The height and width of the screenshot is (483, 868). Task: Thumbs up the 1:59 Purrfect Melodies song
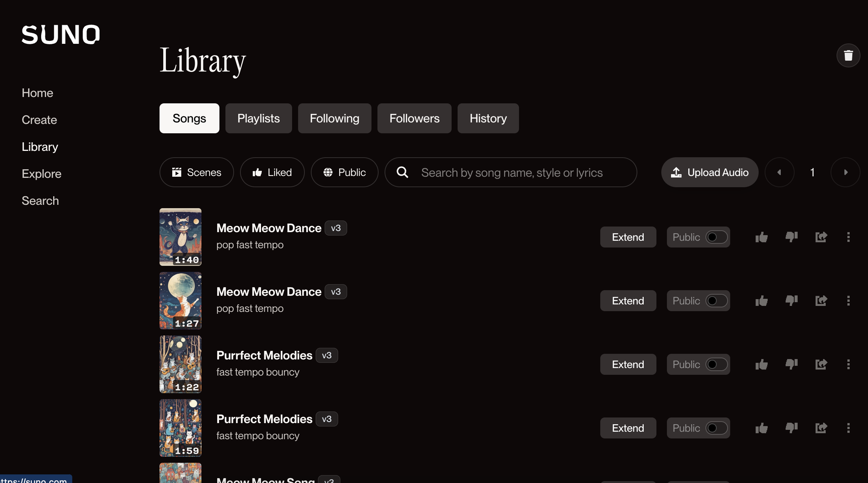761,428
